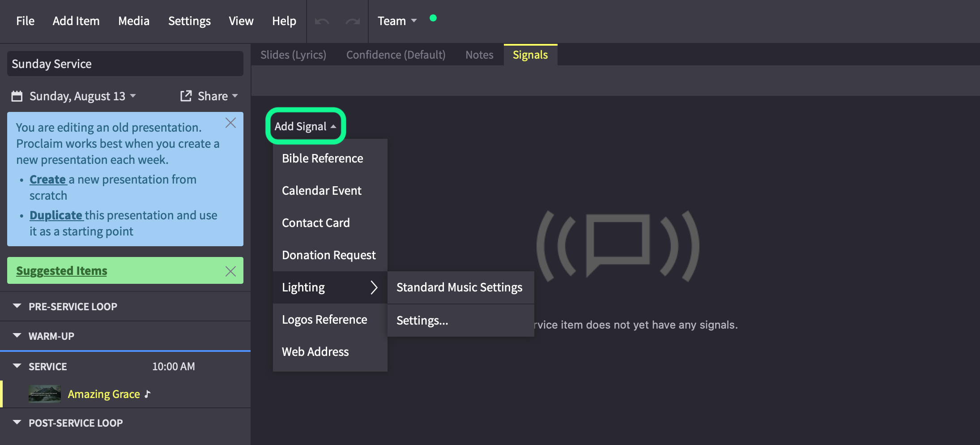The image size is (980, 445).
Task: Expand the Lighting submenu arrow
Action: coord(374,287)
